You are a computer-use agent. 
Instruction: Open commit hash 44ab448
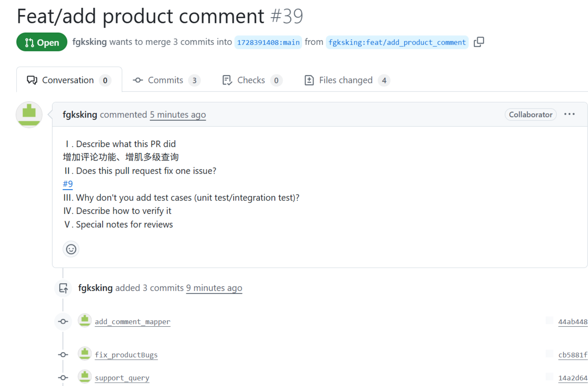coord(573,322)
